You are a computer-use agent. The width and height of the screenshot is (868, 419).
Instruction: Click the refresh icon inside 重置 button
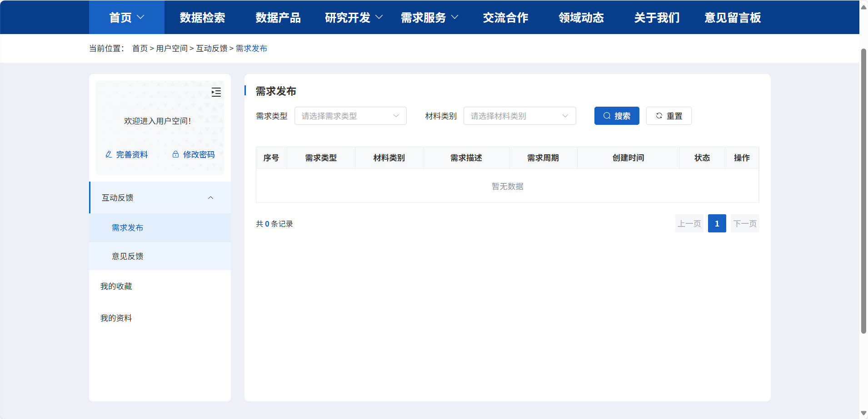coord(659,115)
